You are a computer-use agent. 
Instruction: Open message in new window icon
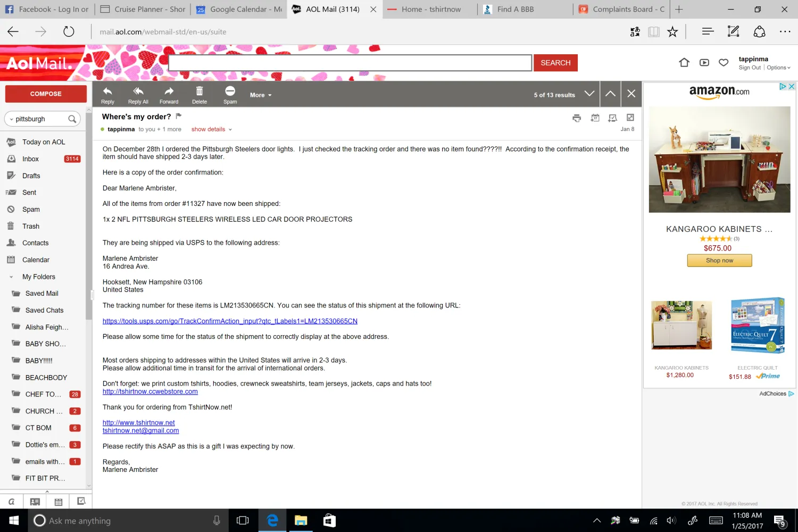coord(630,118)
